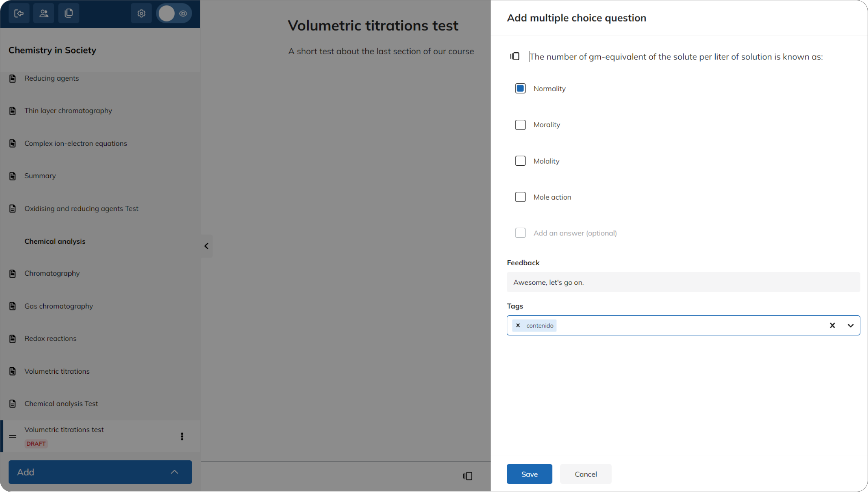Click the card icon beside question text
868x492 pixels.
coord(515,57)
